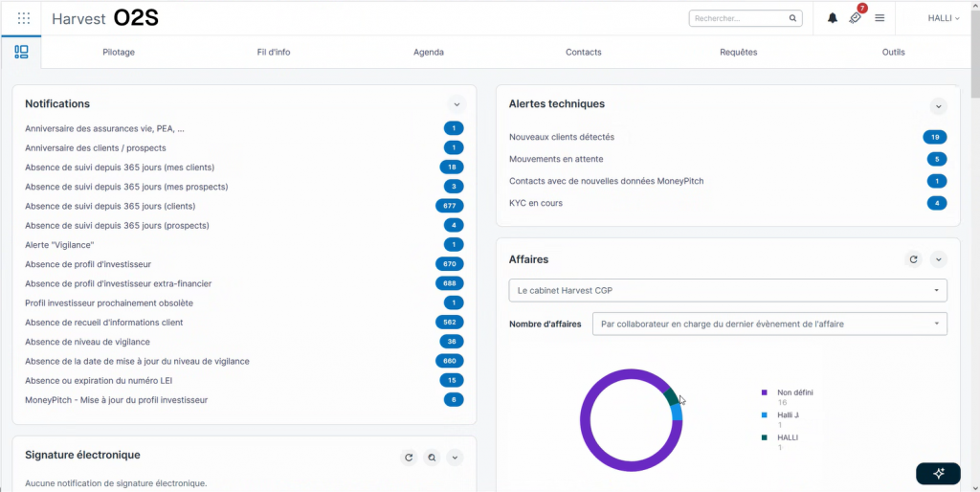
Task: Open the Nombre d'affaires grouping dropdown
Action: click(769, 324)
